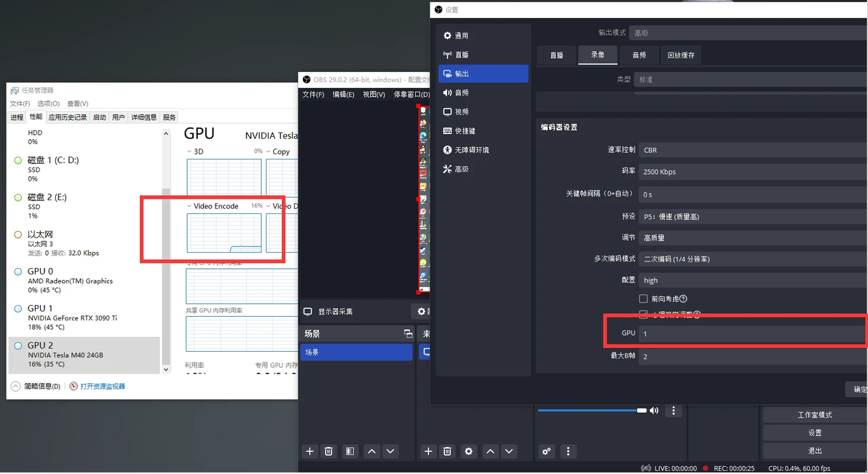Move the scene up with the arrow
This screenshot has width=868, height=474.
[x=371, y=451]
